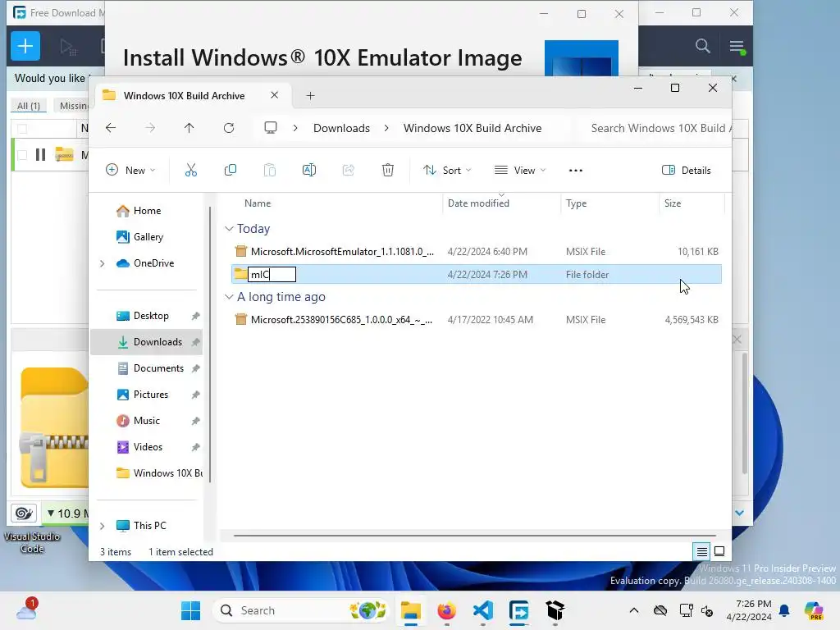Viewport: 840px width, 630px height.
Task: Collapse the A long time ago group
Action: (x=229, y=297)
